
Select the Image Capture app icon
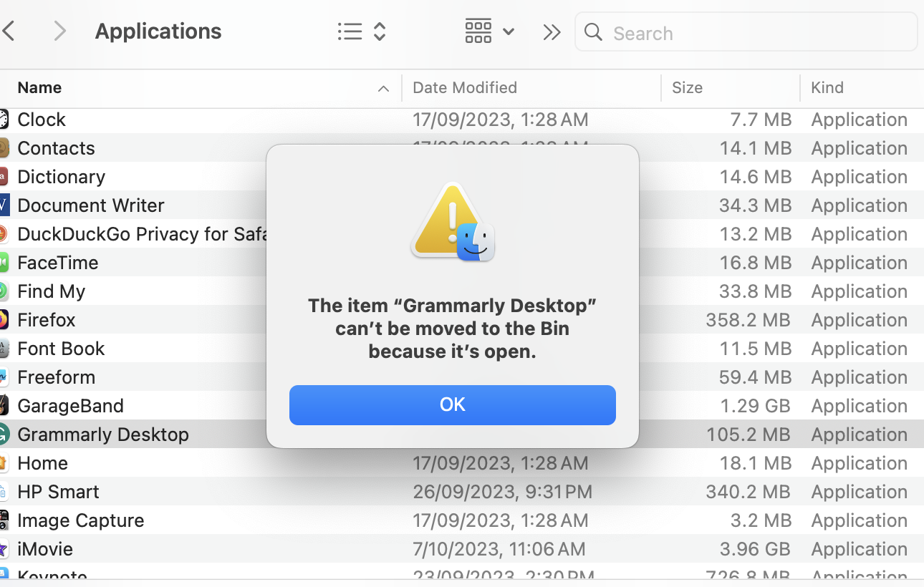point(4,520)
